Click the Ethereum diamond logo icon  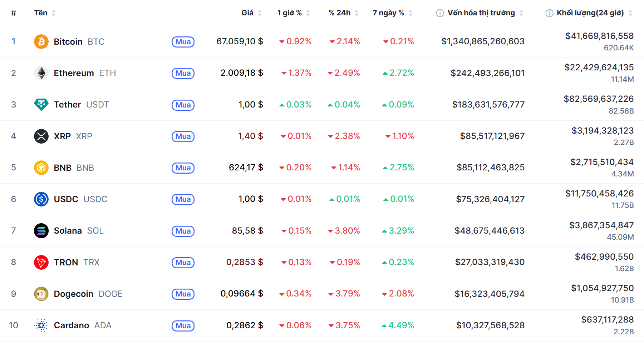pos(41,73)
